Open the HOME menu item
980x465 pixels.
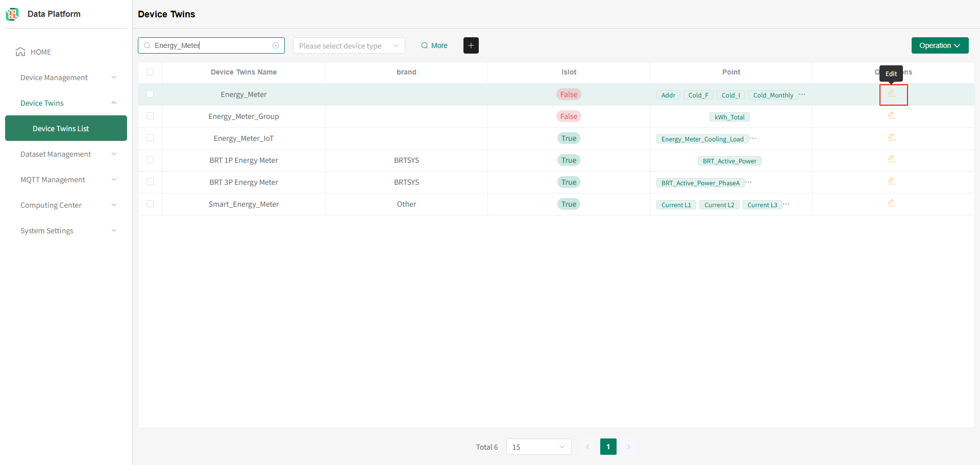pyautogui.click(x=41, y=52)
